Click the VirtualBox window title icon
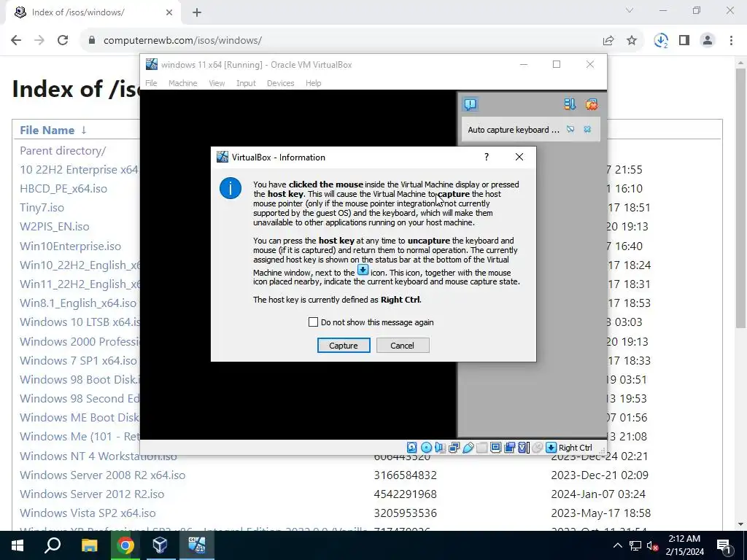This screenshot has height=560, width=747. (x=152, y=64)
